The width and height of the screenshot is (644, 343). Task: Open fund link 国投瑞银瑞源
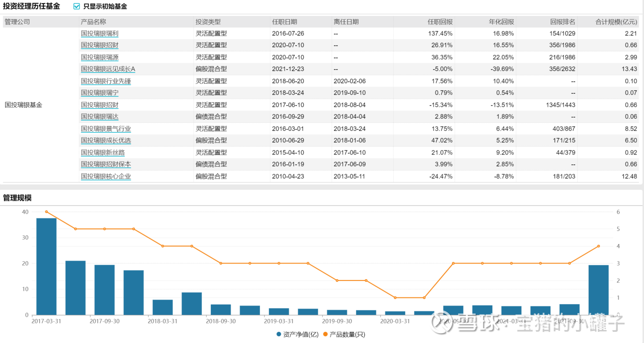pyautogui.click(x=100, y=57)
